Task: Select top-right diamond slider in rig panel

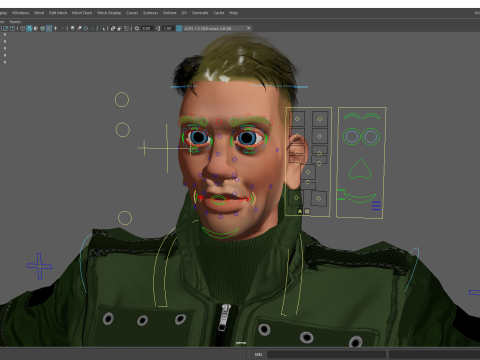Action: click(x=320, y=119)
